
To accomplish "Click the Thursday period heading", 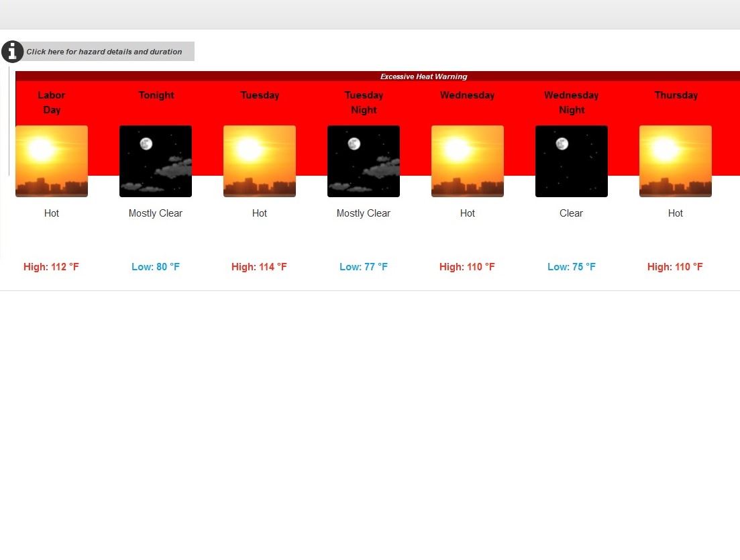I will click(676, 95).
